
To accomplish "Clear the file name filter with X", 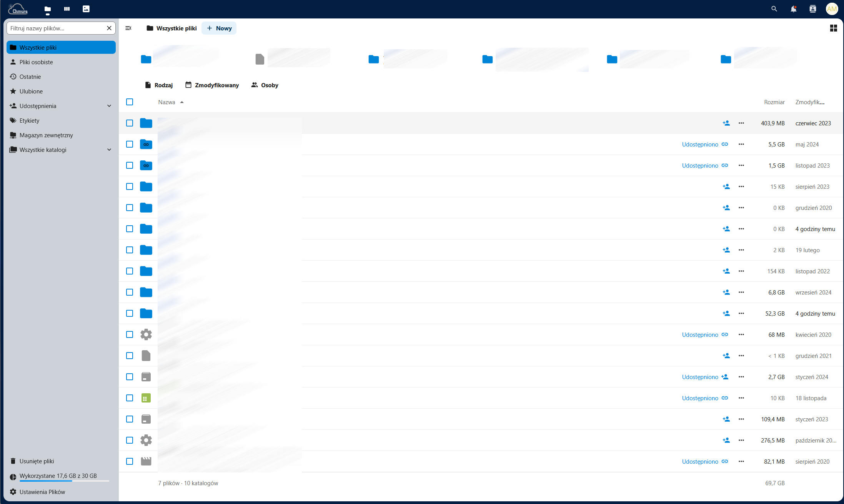I will click(109, 28).
